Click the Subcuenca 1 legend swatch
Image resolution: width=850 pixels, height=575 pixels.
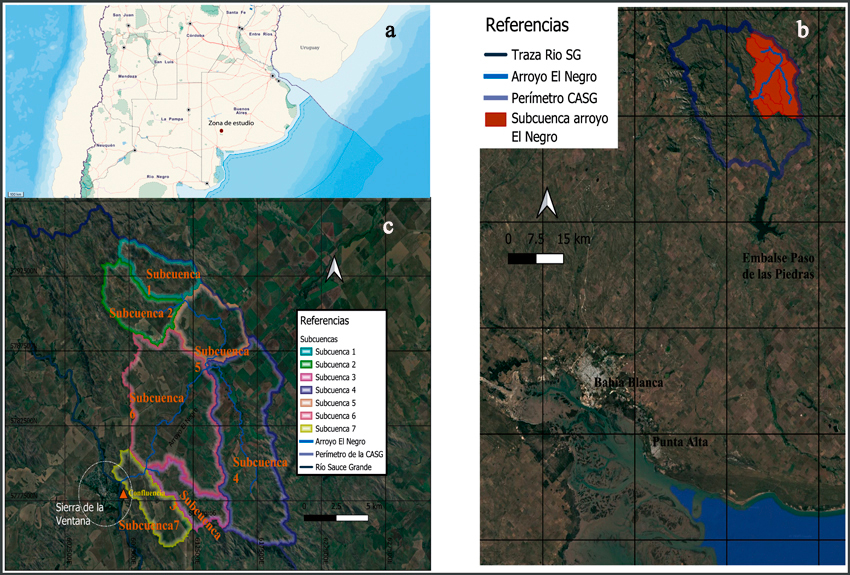click(307, 353)
